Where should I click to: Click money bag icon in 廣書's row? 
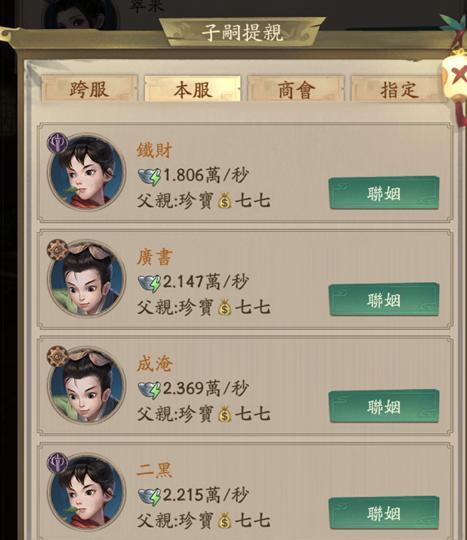click(225, 307)
